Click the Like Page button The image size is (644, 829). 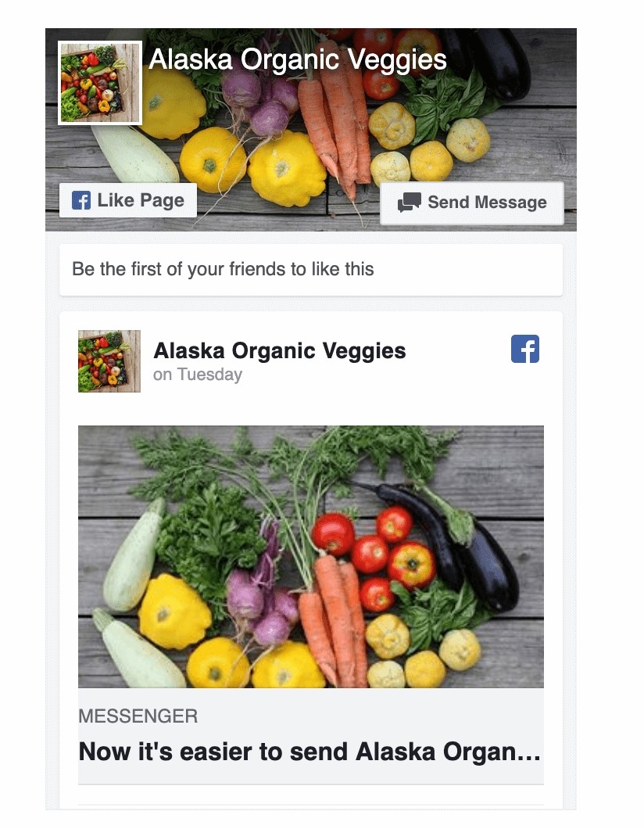pos(128,200)
